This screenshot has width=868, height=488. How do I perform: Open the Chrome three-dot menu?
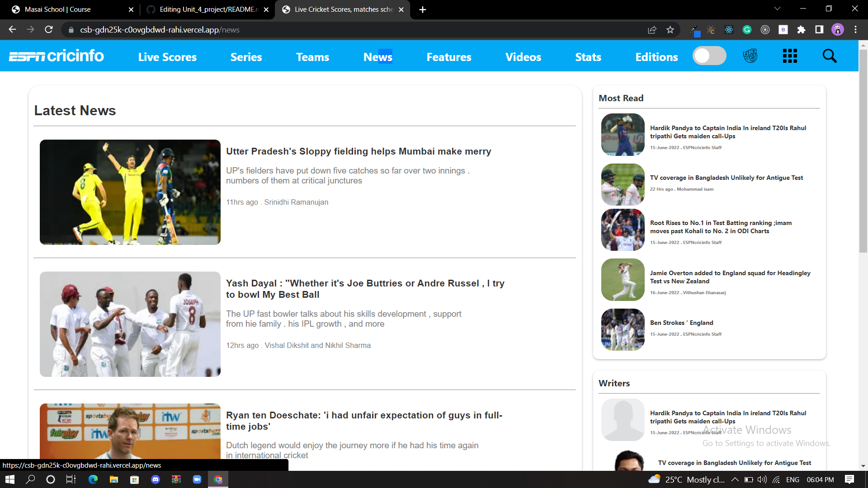tap(855, 29)
